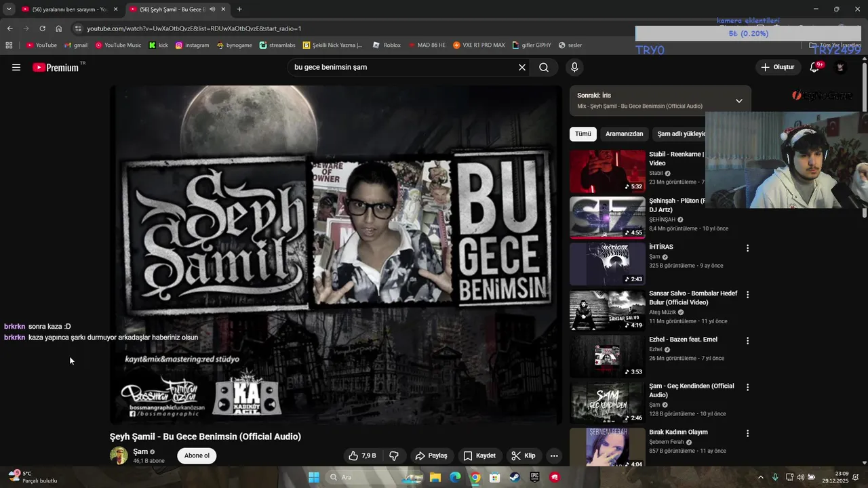The image size is (868, 488).
Task: View site information icon in address bar
Action: click(78, 28)
